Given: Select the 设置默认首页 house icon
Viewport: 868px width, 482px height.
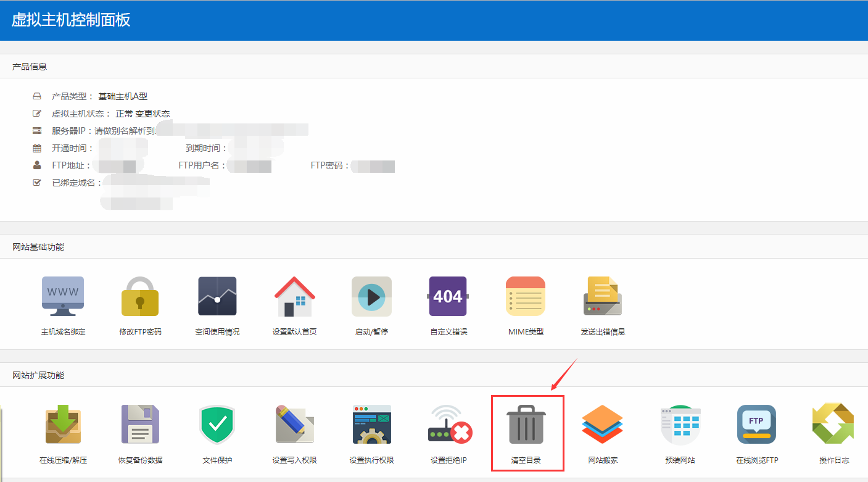Looking at the screenshot, I should coord(294,297).
